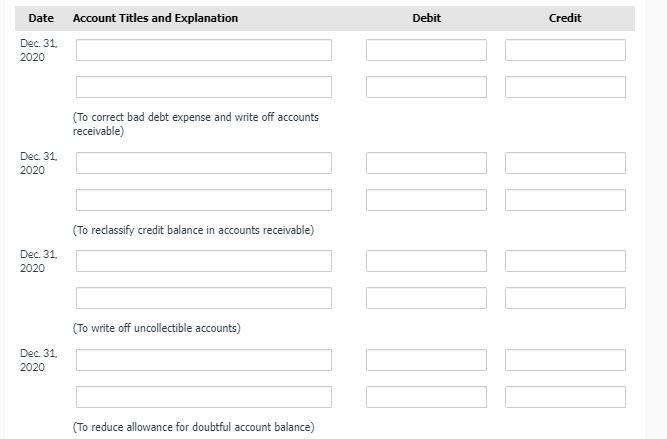Click first account title field for write off uncollectible entry
The height and width of the screenshot is (439, 667).
[204, 261]
